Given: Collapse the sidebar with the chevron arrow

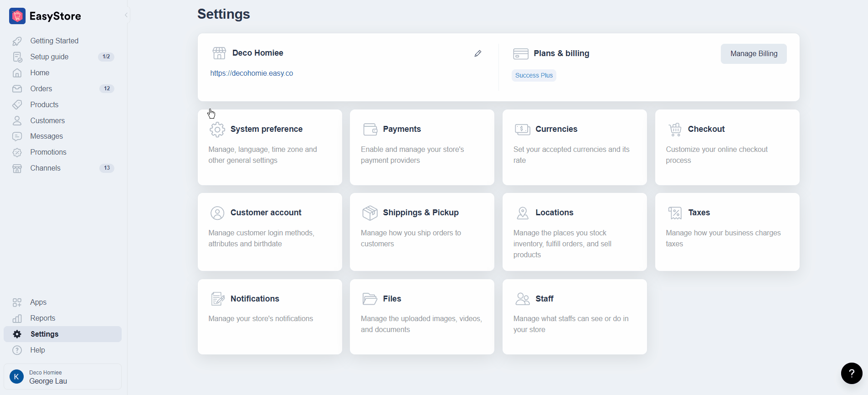Looking at the screenshot, I should [126, 15].
